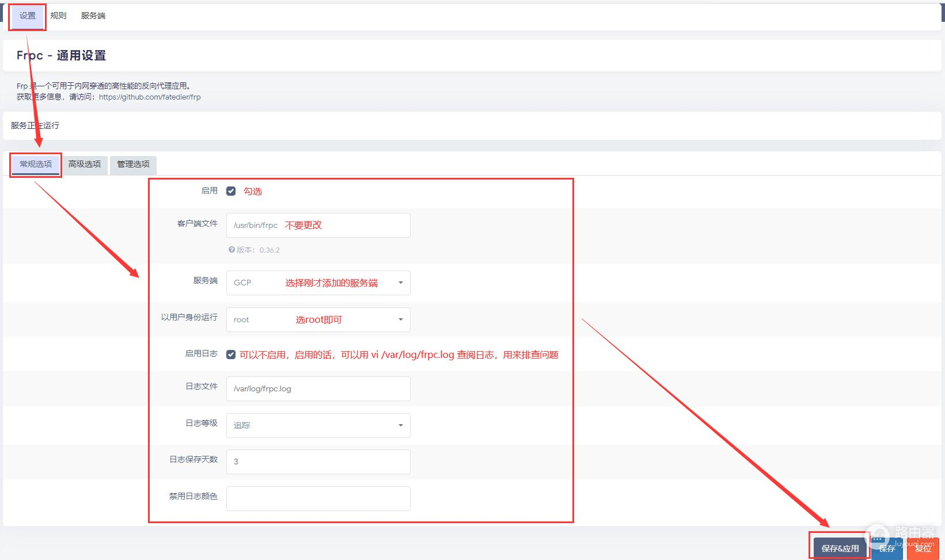945x560 pixels.
Task: Click the 禁用日志颜色 input field
Action: pyautogui.click(x=318, y=498)
